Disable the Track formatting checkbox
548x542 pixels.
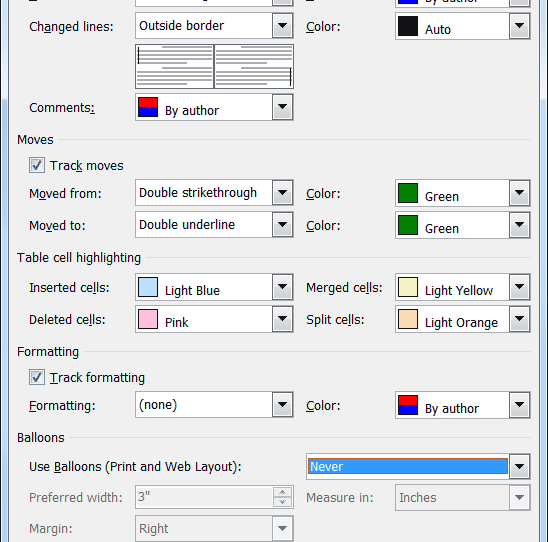pyautogui.click(x=37, y=377)
